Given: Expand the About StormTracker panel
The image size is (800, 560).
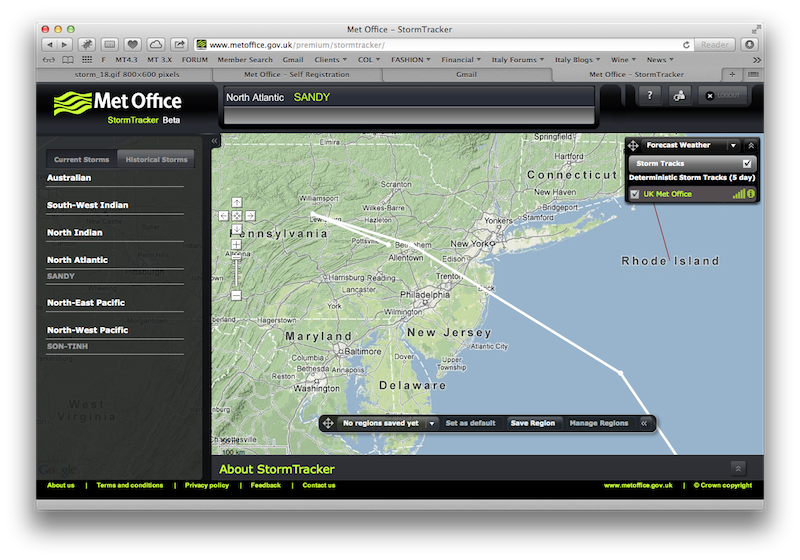Looking at the screenshot, I should [738, 468].
